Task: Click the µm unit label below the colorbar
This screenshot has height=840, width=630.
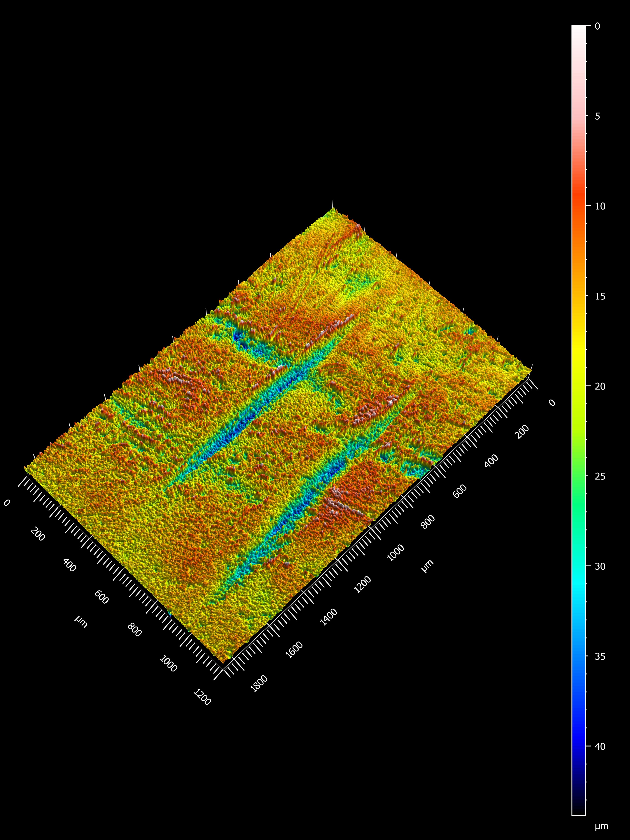Action: [x=602, y=826]
